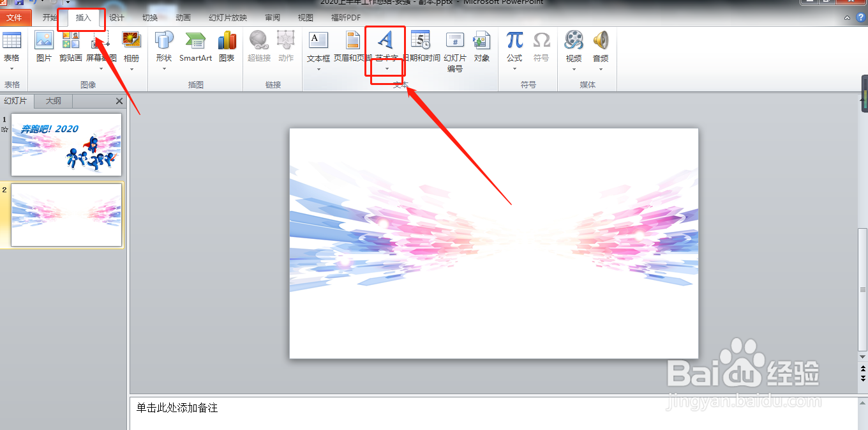868x430 pixels.
Task: Open 页眉和页脚 header and footer
Action: 353,40
